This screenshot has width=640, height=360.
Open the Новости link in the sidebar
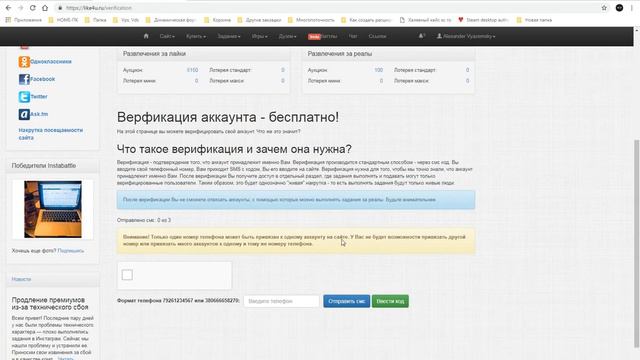click(x=21, y=279)
